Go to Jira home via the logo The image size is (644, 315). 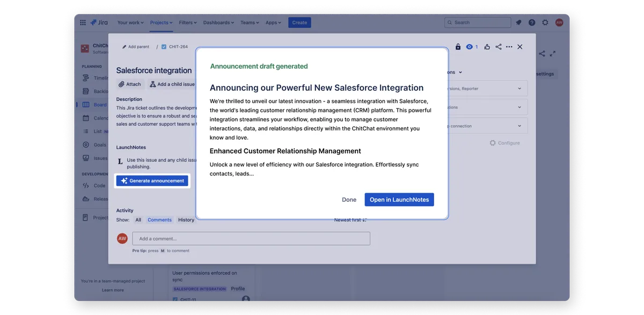[x=99, y=23]
